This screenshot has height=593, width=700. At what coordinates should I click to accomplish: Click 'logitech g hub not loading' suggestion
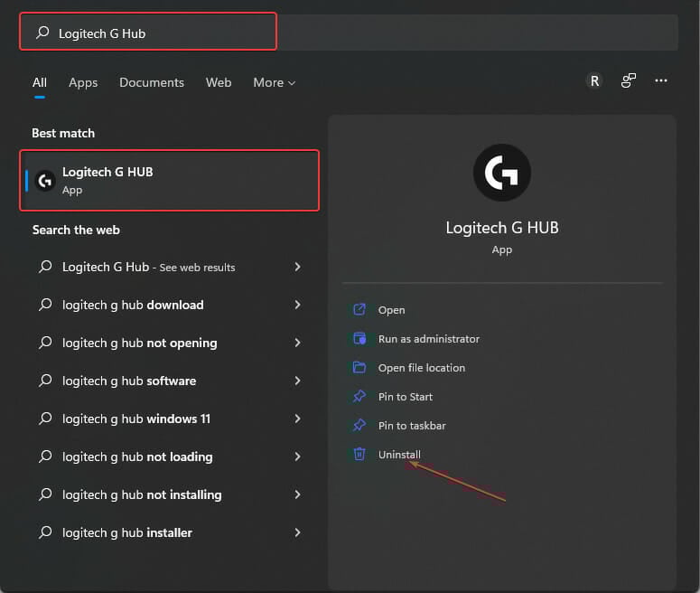(x=170, y=457)
